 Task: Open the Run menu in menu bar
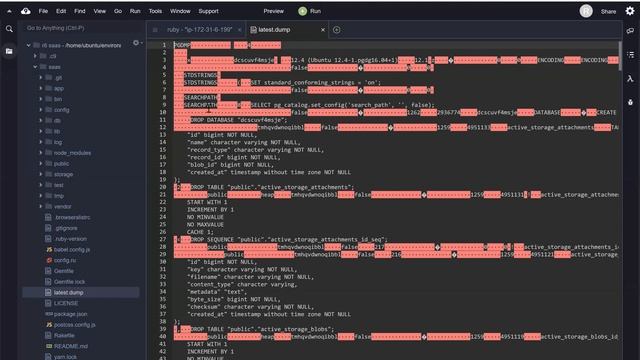[x=135, y=11]
